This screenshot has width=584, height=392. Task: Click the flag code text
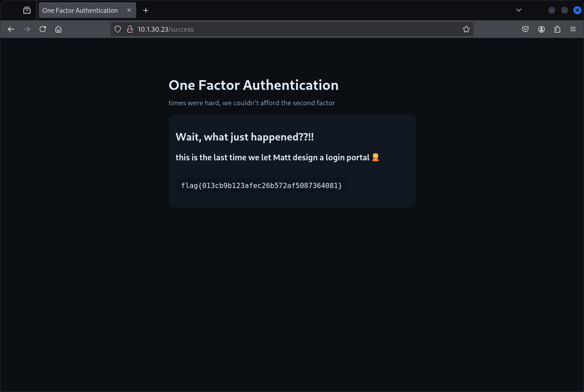click(x=261, y=185)
